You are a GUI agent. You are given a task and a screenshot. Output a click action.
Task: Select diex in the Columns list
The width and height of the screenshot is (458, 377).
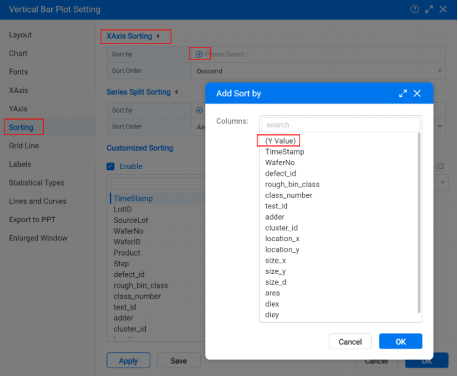272,304
